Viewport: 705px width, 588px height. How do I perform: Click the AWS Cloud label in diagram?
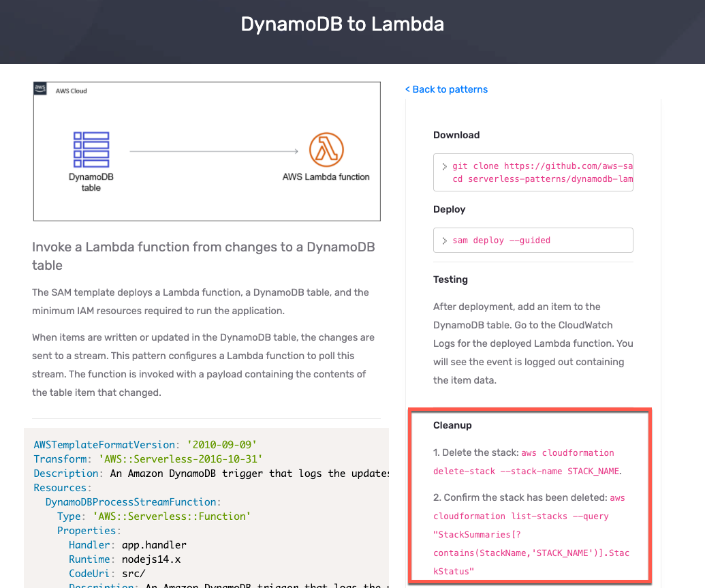click(x=71, y=91)
